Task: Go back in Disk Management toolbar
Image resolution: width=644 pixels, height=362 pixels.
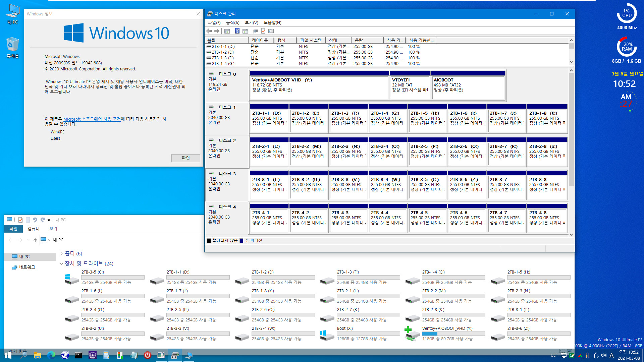Action: click(x=209, y=31)
